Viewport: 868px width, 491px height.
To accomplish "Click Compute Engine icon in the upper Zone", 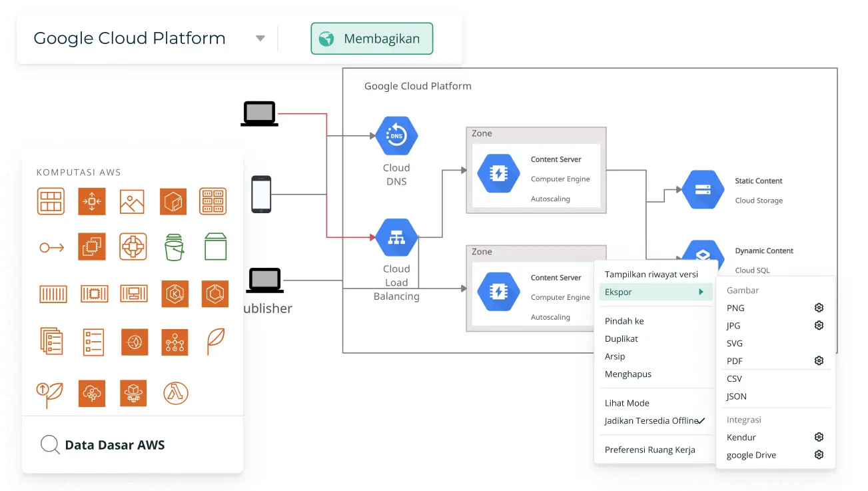I will click(498, 173).
